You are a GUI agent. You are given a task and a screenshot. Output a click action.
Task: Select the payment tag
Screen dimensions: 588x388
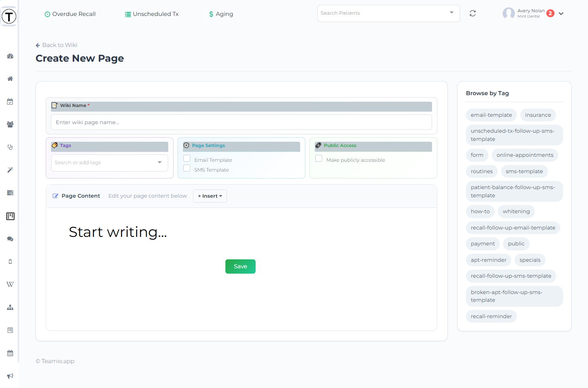[x=483, y=244]
